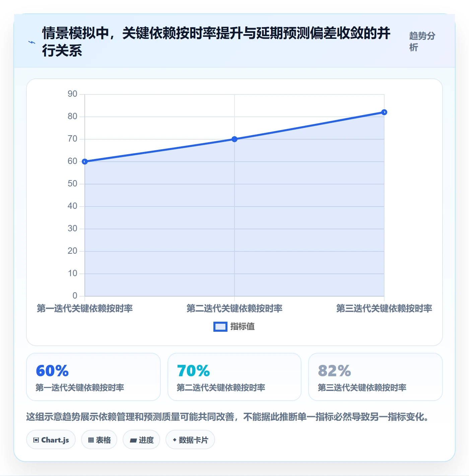469x476 pixels.
Task: Select the 进度 tag chip
Action: pos(141,440)
